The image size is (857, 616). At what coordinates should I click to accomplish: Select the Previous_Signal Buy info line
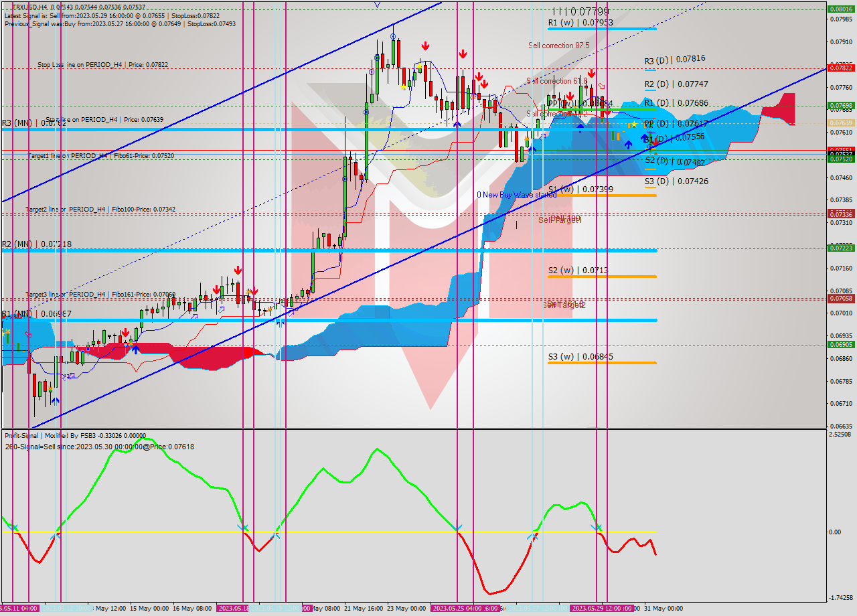[120, 23]
